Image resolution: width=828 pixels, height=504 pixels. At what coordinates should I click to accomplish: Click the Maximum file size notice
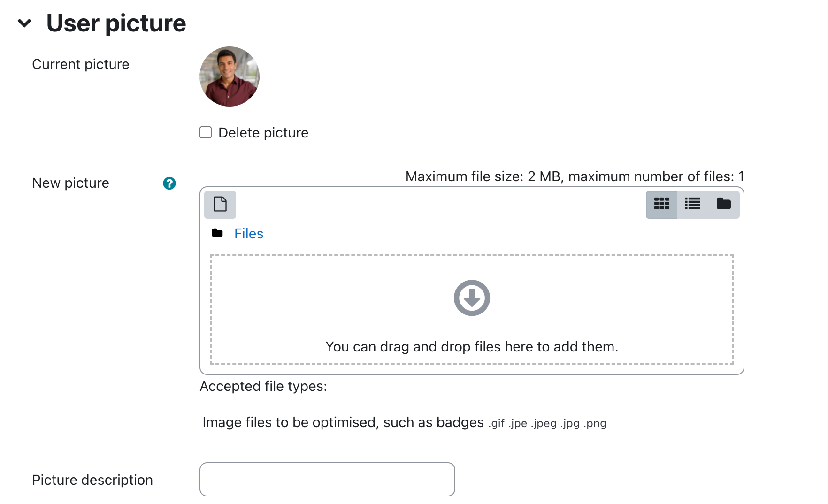[575, 176]
